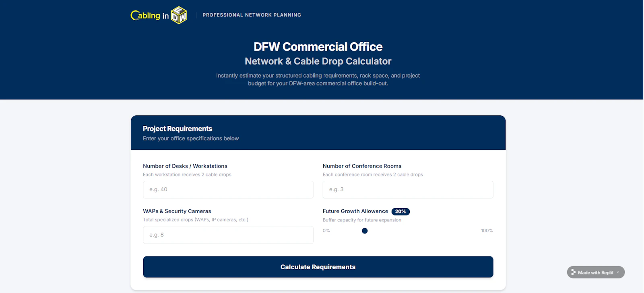Click the WAPs & Security Cameras label
Screen dimensions: 644x293
pyautogui.click(x=177, y=211)
